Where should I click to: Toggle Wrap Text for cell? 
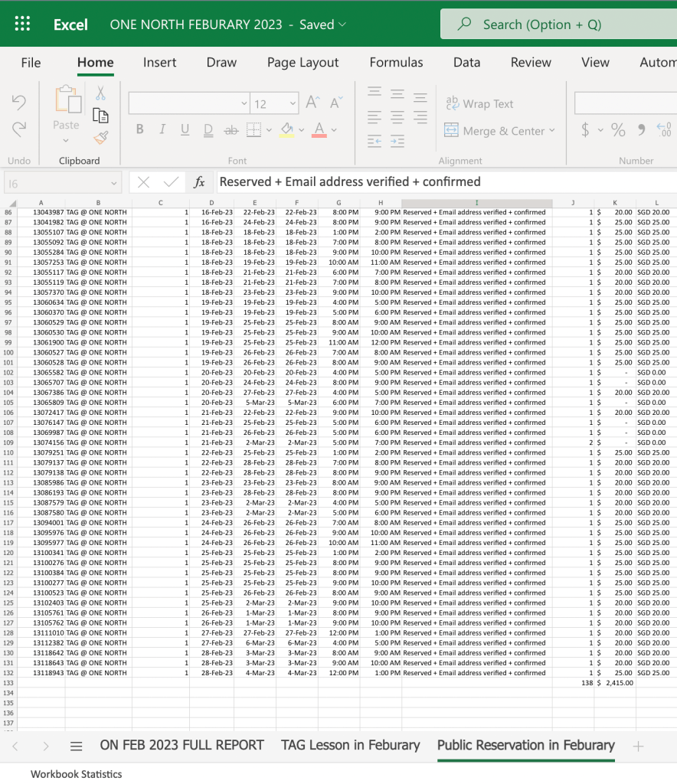coord(479,103)
